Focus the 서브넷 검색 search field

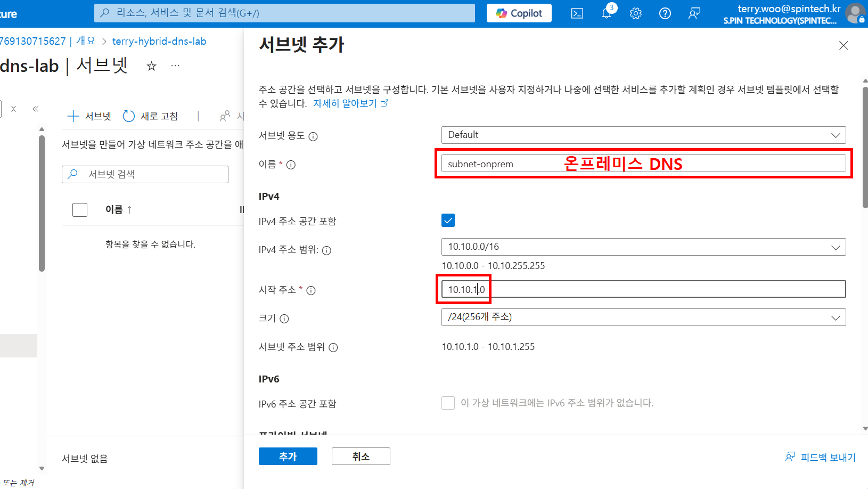click(x=145, y=174)
